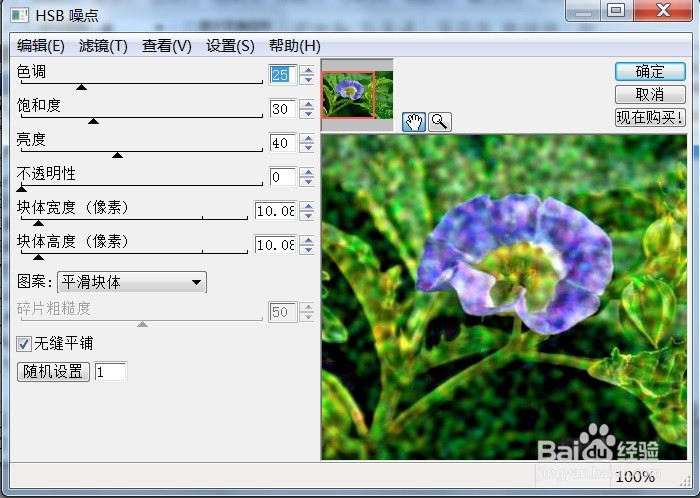The height and width of the screenshot is (498, 700).
Task: Click the random seed field showing 1
Action: [x=111, y=371]
